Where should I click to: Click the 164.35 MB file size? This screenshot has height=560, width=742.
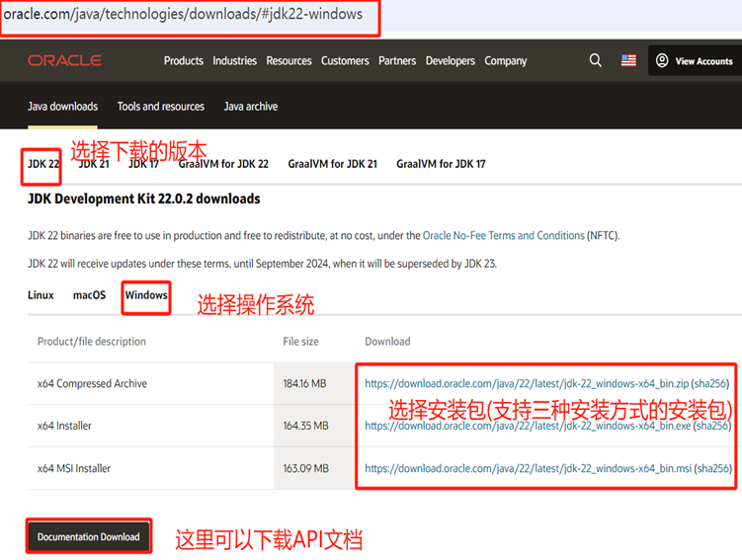(x=305, y=426)
